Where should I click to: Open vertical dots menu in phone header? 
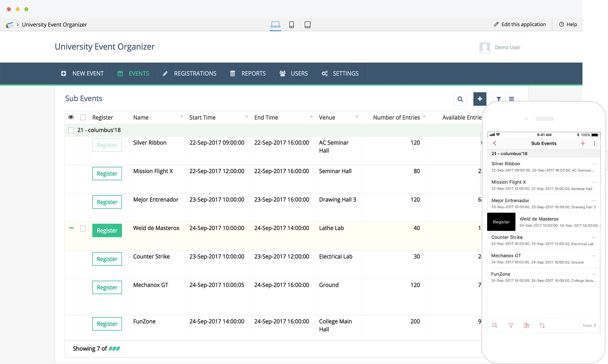pyautogui.click(x=595, y=143)
